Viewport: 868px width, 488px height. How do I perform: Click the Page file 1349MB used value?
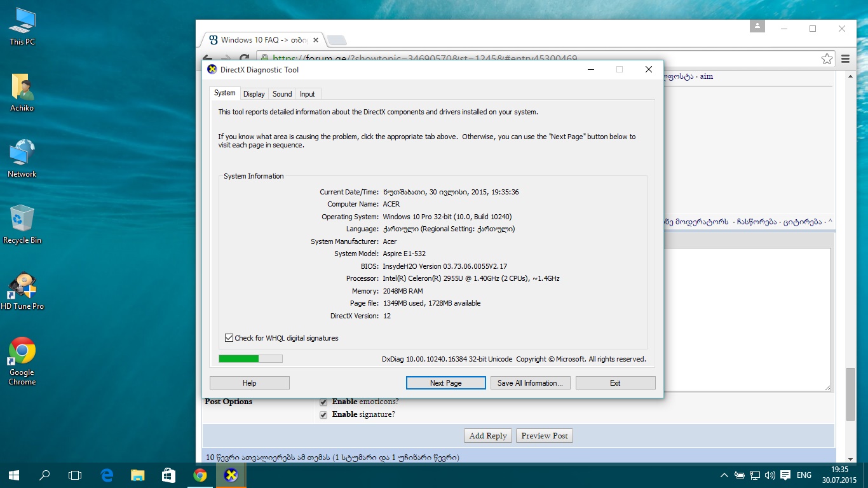(431, 303)
